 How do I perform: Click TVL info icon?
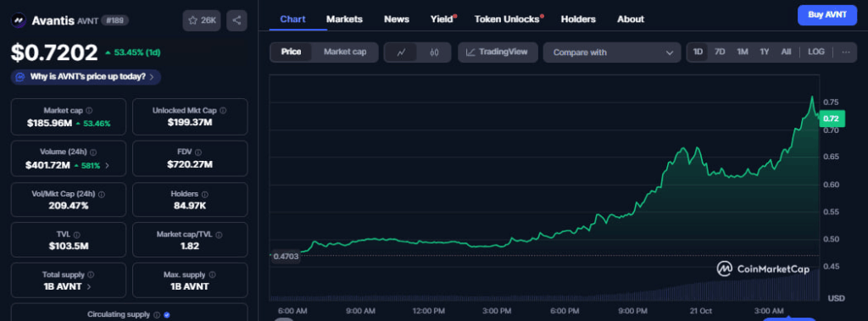(x=77, y=235)
